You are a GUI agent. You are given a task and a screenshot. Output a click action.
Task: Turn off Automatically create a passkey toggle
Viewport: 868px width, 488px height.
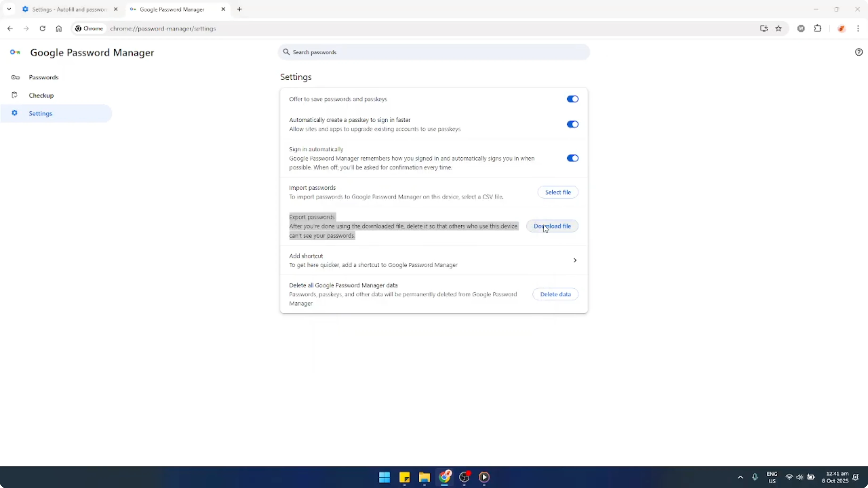[572, 124]
